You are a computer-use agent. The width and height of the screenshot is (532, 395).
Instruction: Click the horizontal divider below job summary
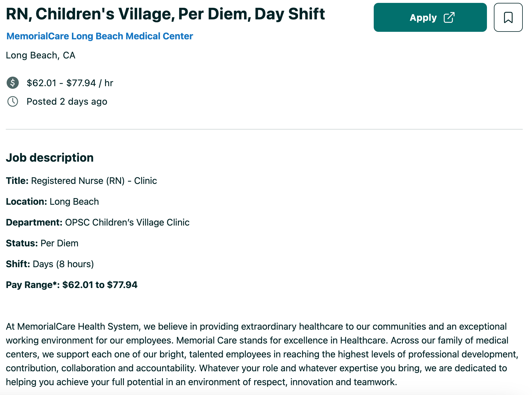(264, 129)
